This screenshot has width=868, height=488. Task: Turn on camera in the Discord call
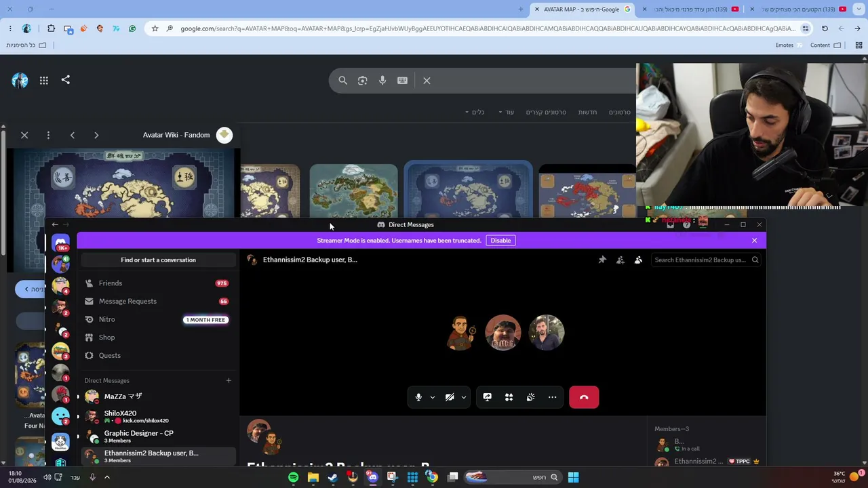pos(450,397)
